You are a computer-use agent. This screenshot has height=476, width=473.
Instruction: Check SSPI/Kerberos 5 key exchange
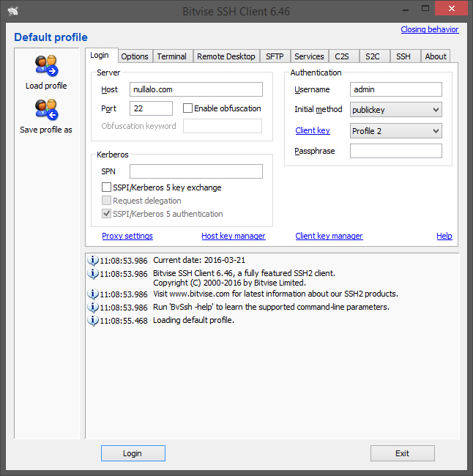tap(106, 187)
